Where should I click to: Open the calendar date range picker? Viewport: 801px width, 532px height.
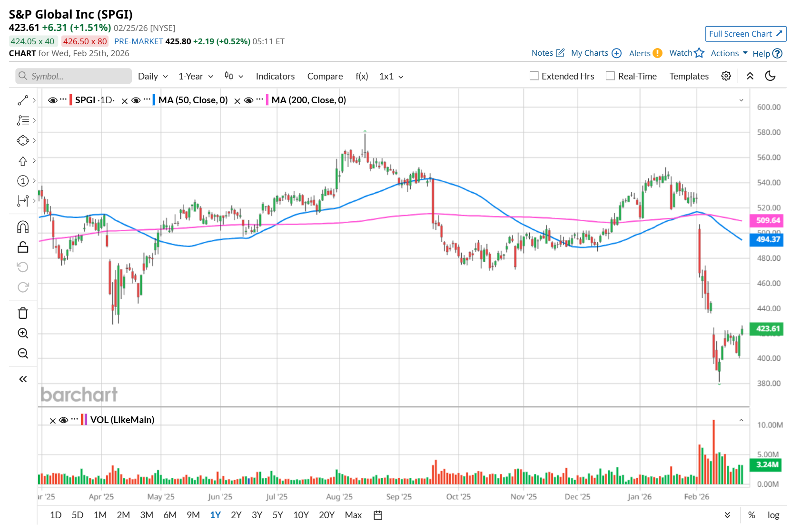click(378, 515)
